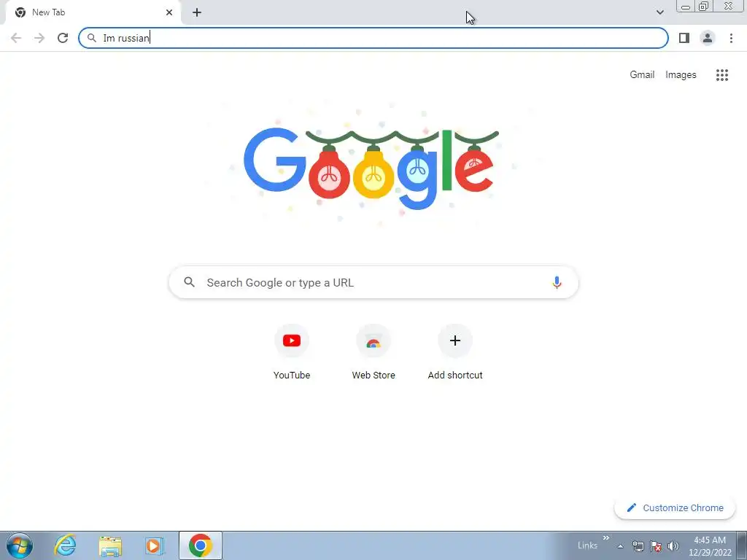The width and height of the screenshot is (747, 560).
Task: Click the Customize Chrome button
Action: (x=675, y=507)
